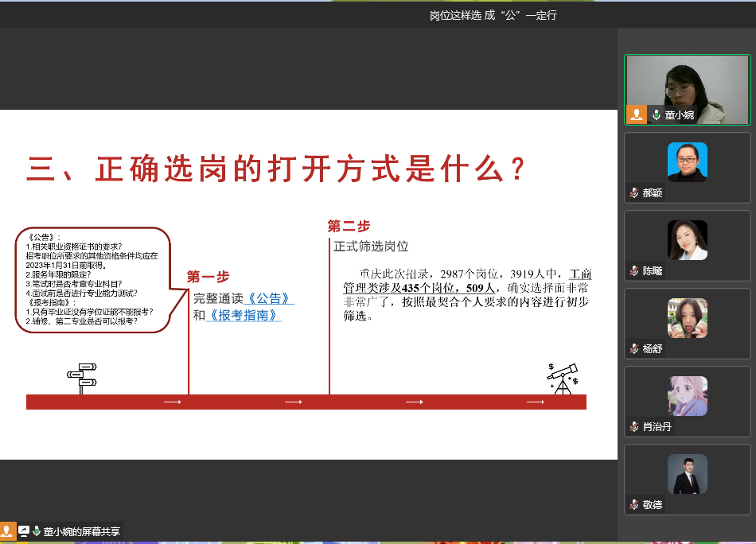Click the telescope icon on the slide timeline
The height and width of the screenshot is (544, 756).
click(563, 379)
